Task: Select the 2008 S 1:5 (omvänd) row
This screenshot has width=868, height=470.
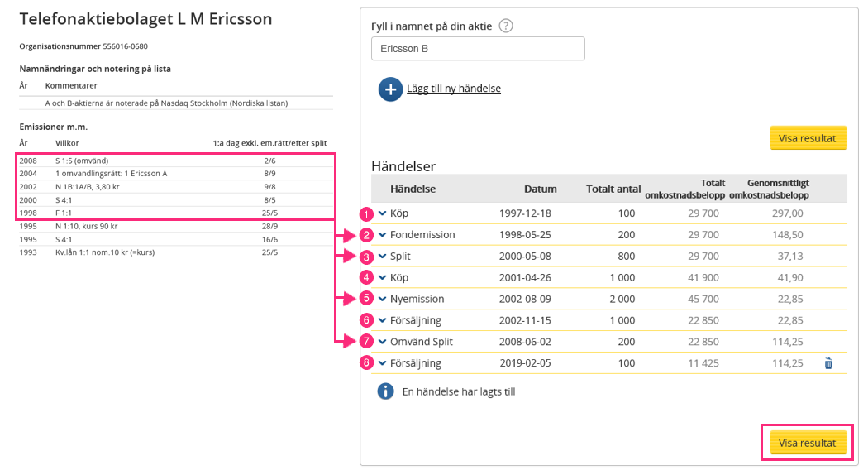Action: pos(175,161)
